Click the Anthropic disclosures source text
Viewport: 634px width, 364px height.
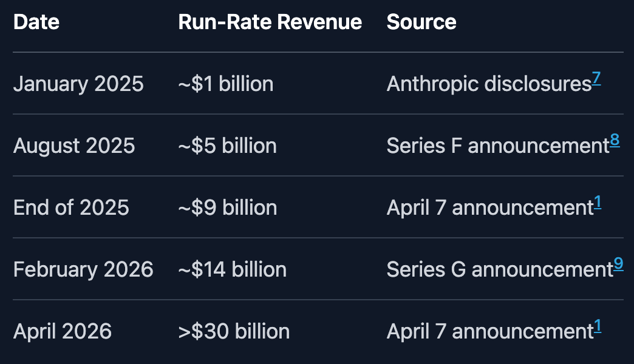coord(489,84)
